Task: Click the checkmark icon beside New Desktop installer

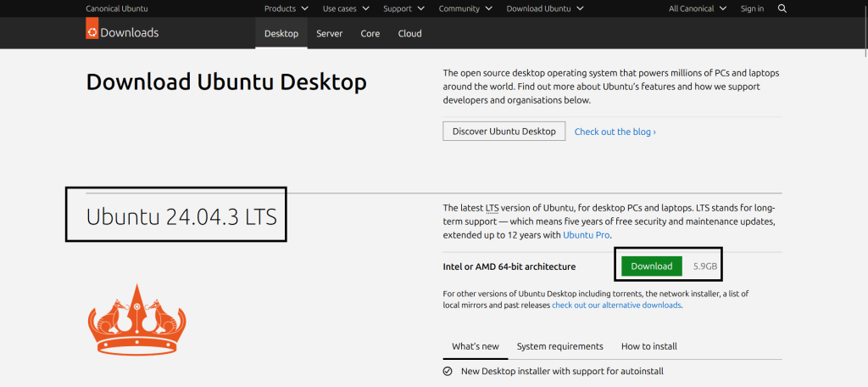Action: click(x=448, y=371)
